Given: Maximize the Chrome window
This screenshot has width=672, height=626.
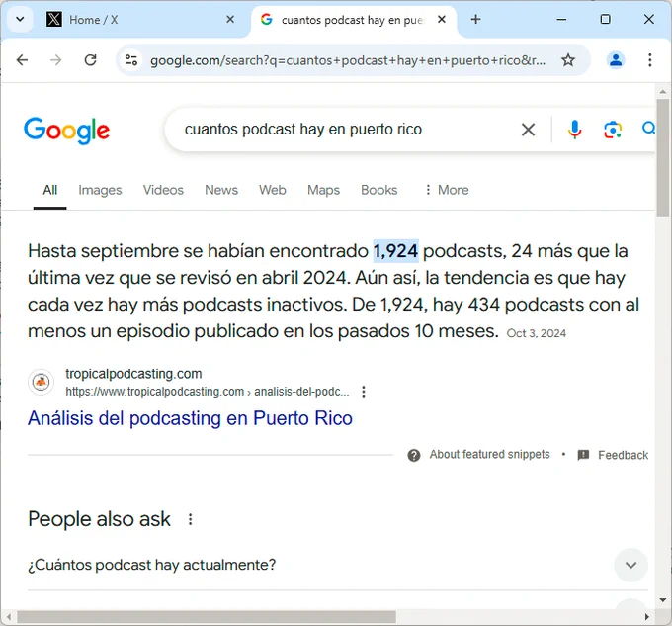Looking at the screenshot, I should tap(605, 20).
